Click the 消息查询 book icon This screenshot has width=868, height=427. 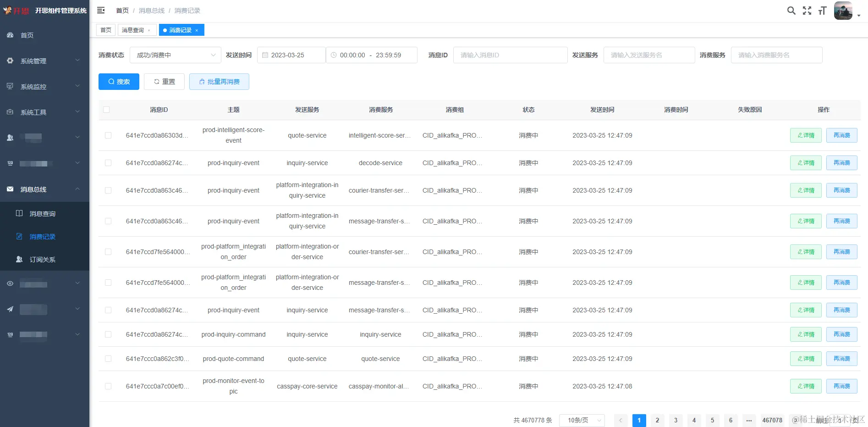[19, 213]
